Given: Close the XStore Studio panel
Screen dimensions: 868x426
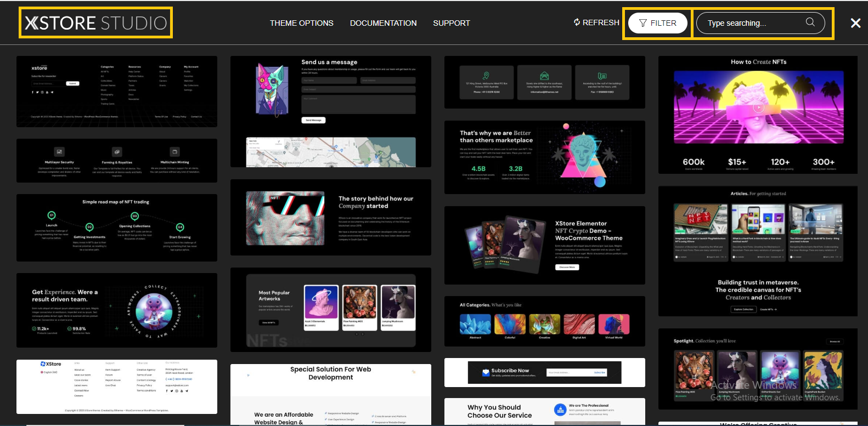Looking at the screenshot, I should click(x=855, y=23).
